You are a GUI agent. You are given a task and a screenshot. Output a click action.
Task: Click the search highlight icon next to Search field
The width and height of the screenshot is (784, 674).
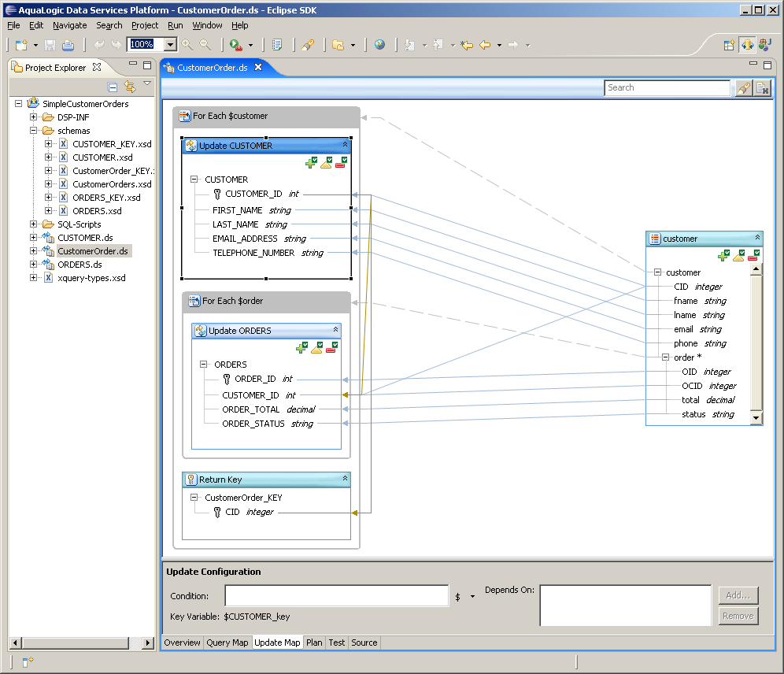(744, 88)
